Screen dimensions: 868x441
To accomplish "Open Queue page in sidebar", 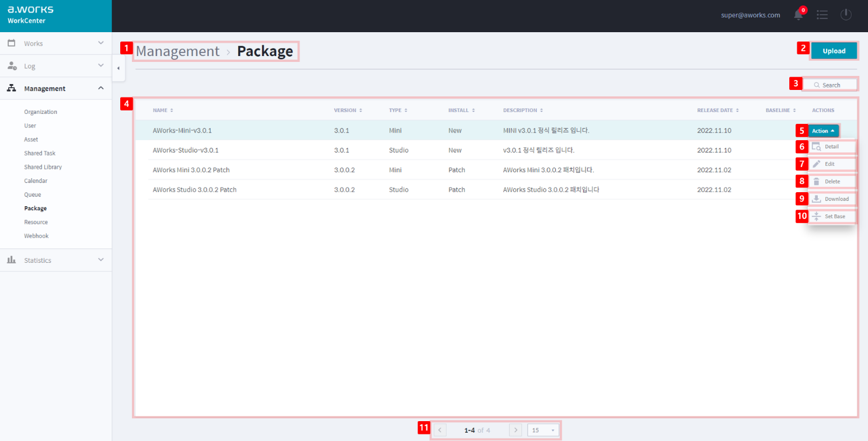I will click(x=33, y=195).
